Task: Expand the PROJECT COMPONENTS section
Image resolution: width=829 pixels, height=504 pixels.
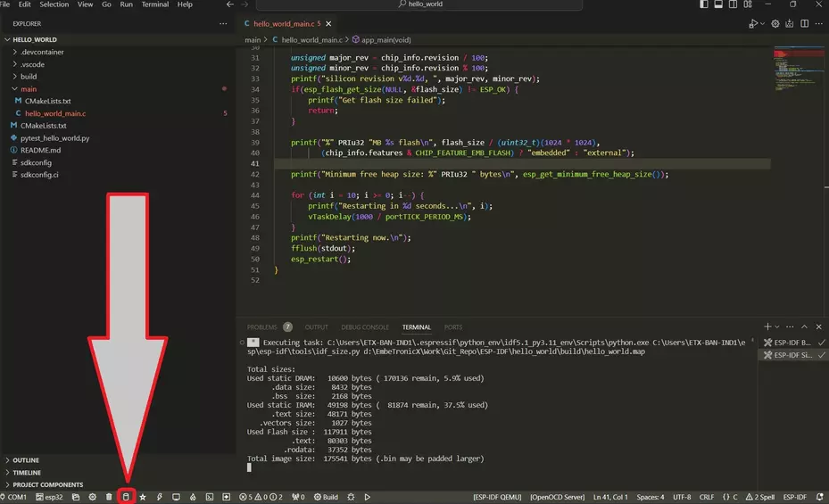Action: tap(47, 484)
